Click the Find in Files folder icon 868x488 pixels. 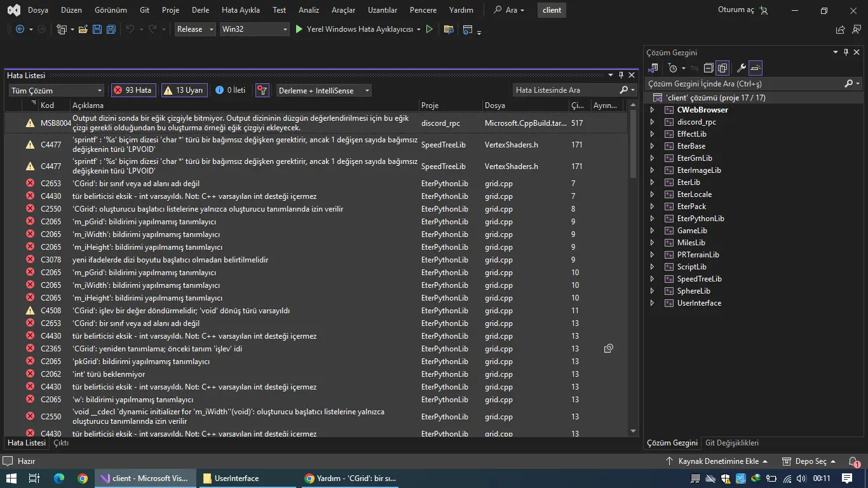click(449, 29)
